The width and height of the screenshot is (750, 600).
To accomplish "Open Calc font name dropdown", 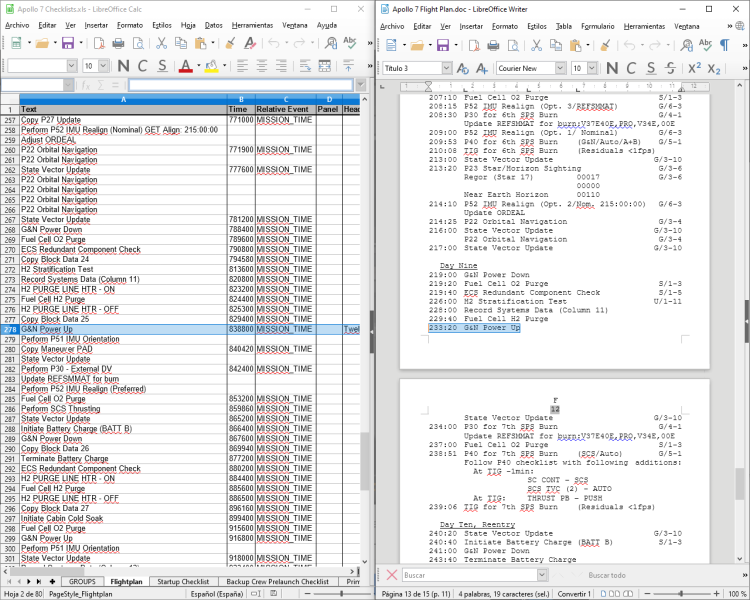I will pos(72,66).
